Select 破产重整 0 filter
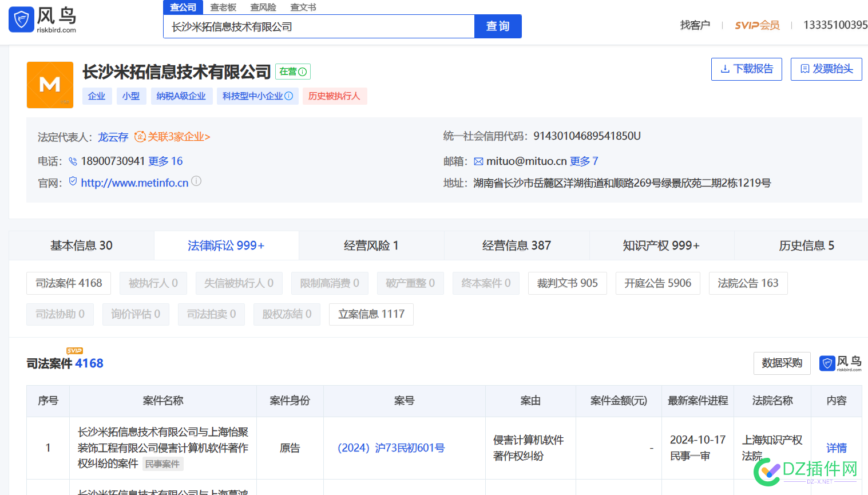Viewport: 868px width, 495px height. pyautogui.click(x=410, y=283)
